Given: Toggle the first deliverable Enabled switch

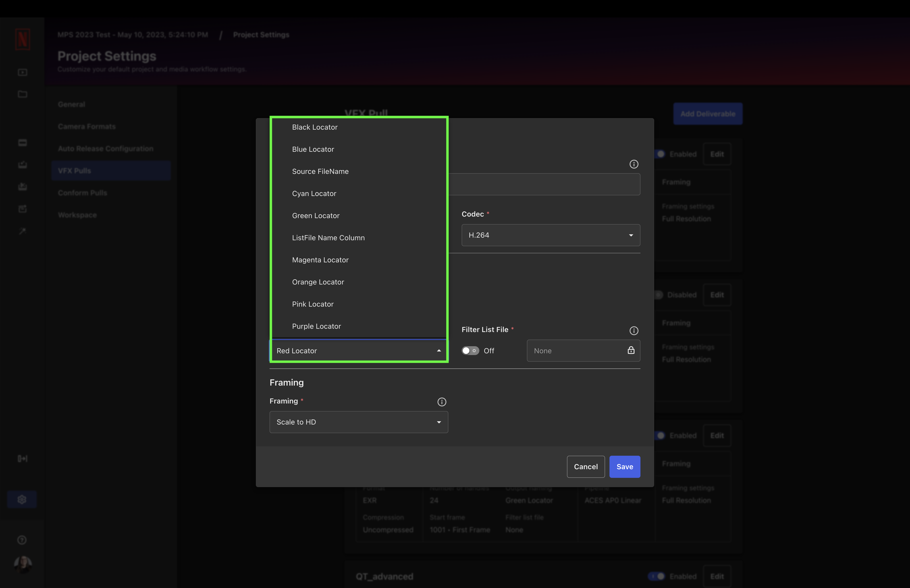Looking at the screenshot, I should click(659, 154).
